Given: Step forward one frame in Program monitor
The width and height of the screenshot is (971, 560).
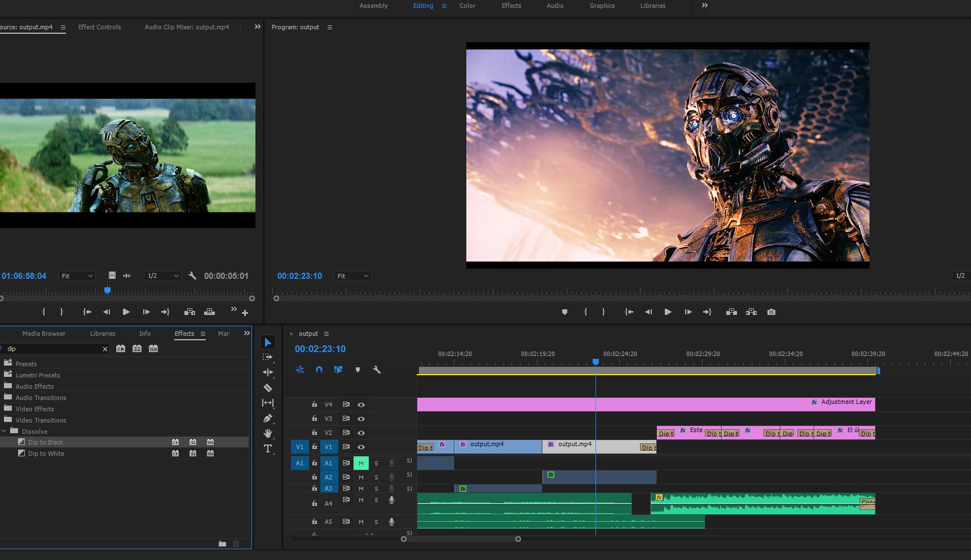Looking at the screenshot, I should [688, 312].
